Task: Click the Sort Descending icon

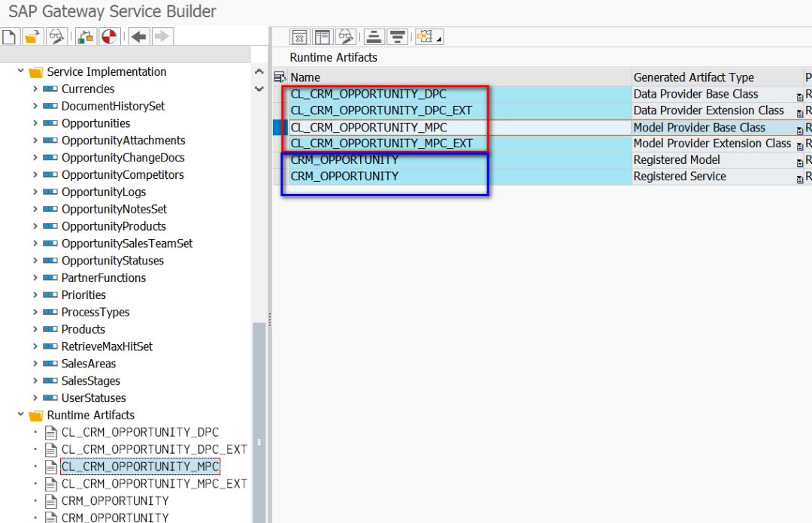Action: point(397,38)
